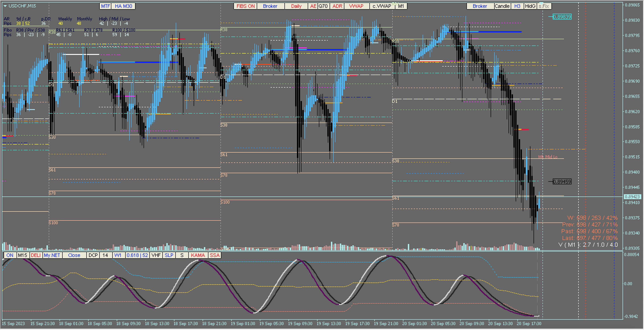Open the M15 timeframe selector button
The height and width of the screenshot is (330, 644).
23,255
